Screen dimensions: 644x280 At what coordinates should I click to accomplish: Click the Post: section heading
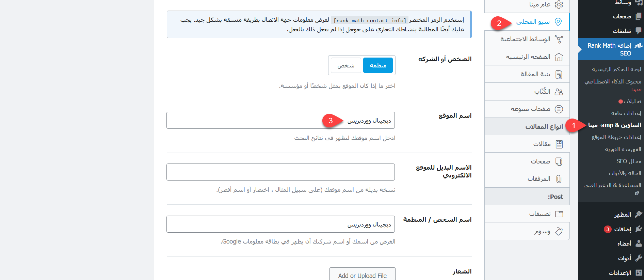tap(556, 197)
